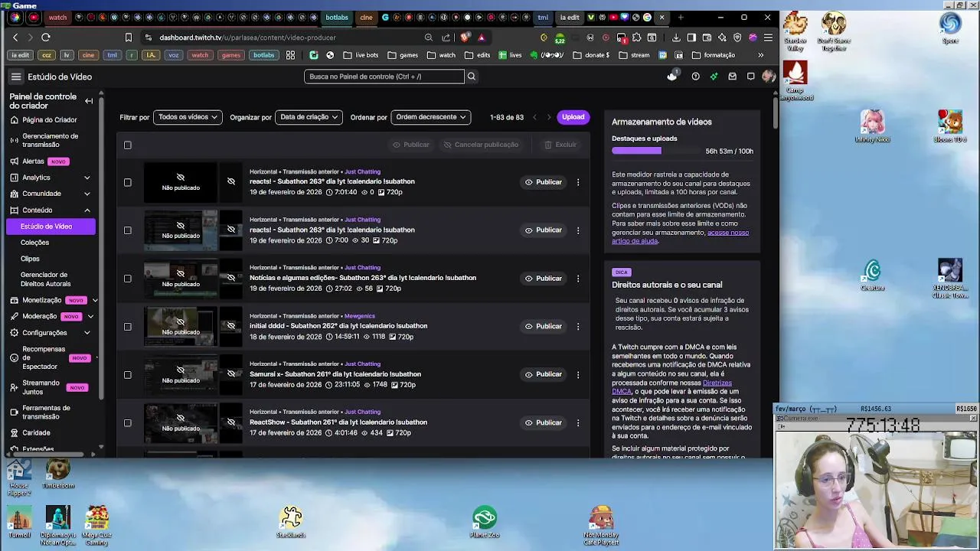Reload the page in browser toolbar
This screenshot has height=551, width=980.
(x=46, y=37)
